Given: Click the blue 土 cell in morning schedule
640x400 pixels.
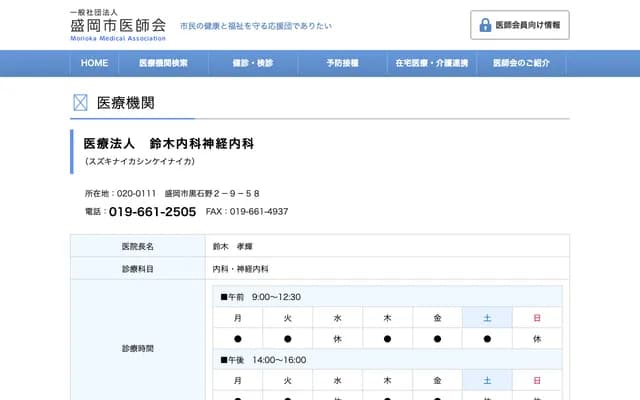Looking at the screenshot, I should pyautogui.click(x=487, y=318).
